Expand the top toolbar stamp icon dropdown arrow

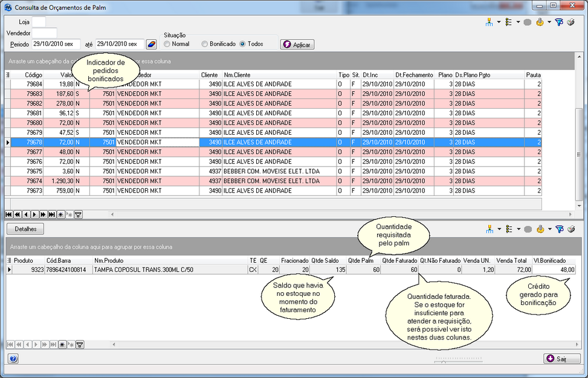coord(549,22)
